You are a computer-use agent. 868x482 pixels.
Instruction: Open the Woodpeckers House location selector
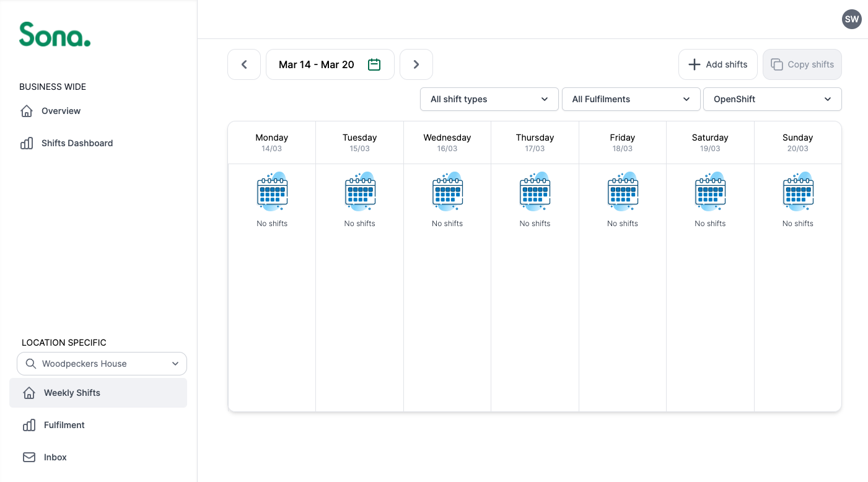pos(102,364)
